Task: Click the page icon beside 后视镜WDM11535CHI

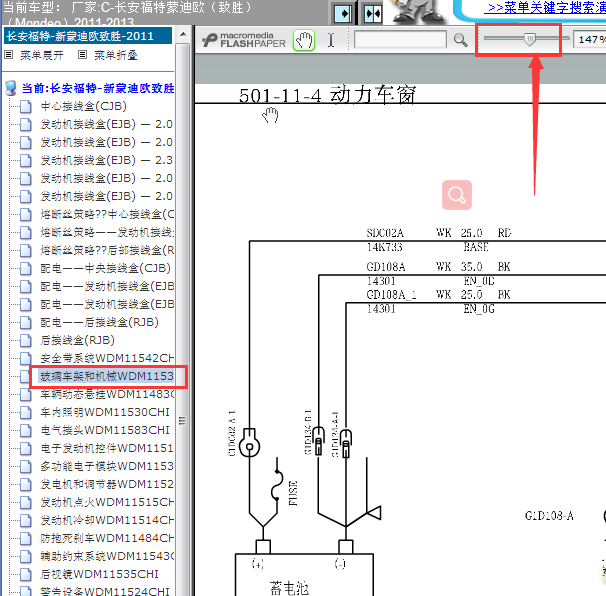Action: click(x=26, y=574)
